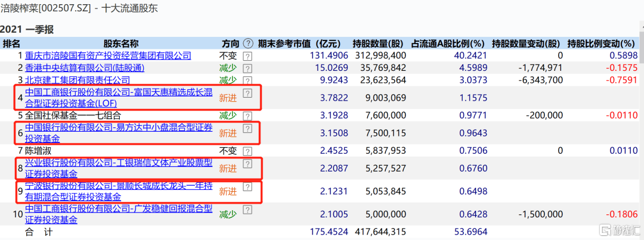This screenshot has height=240, width=644.
Task: Click the 持股数量变动(股) column header
Action: (x=526, y=43)
